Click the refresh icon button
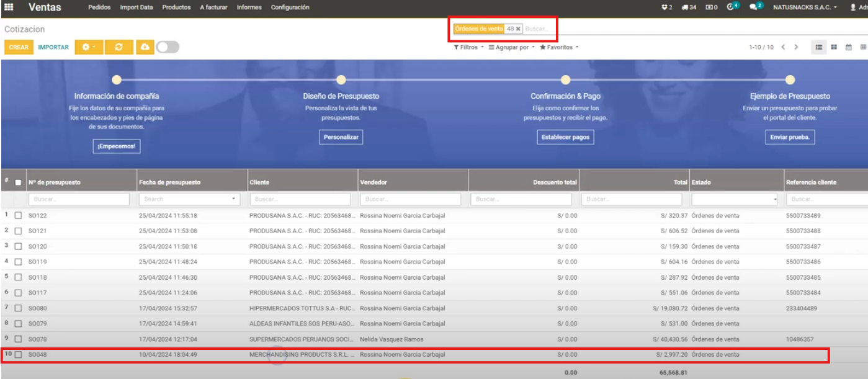This screenshot has height=379, width=868. click(119, 47)
